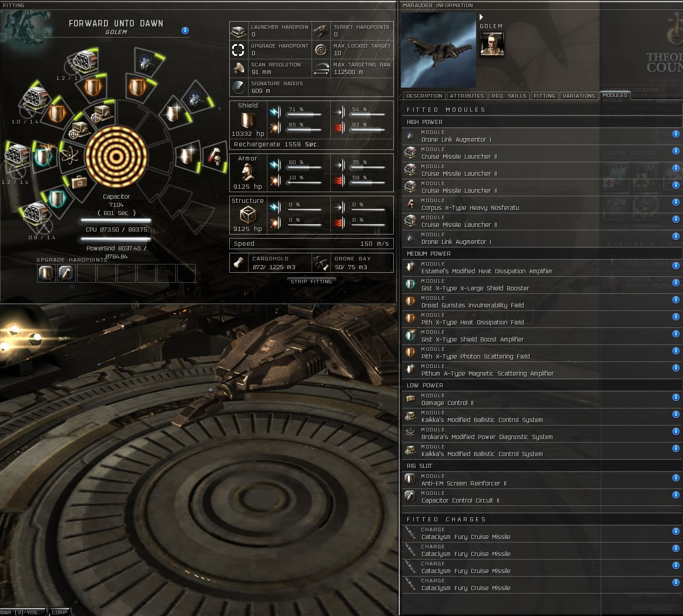Switch to the Variations tab
Screen dimensions: 683x616
click(578, 96)
